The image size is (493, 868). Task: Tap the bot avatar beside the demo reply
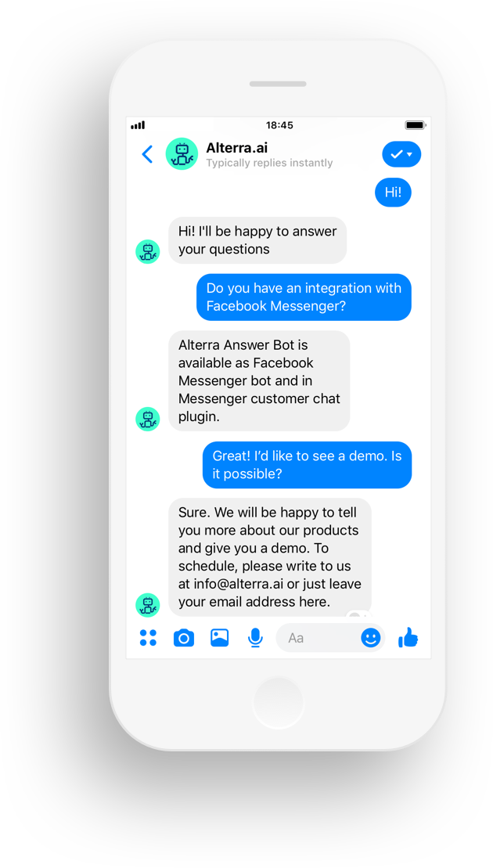pos(148,604)
